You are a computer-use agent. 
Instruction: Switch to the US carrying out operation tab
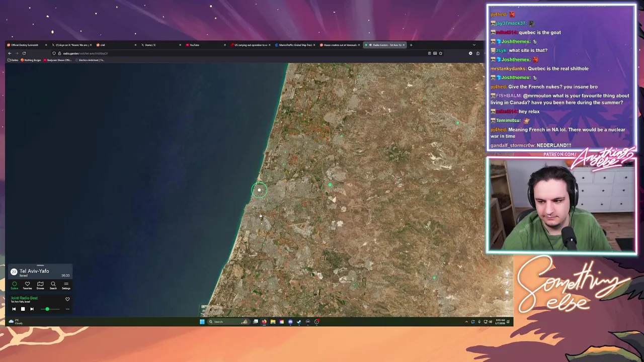point(250,45)
